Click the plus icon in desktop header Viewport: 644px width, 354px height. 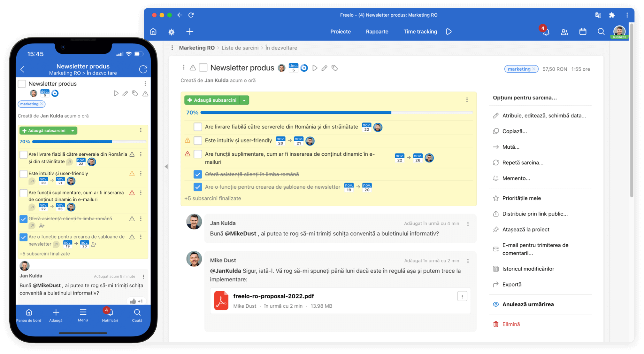pyautogui.click(x=190, y=32)
